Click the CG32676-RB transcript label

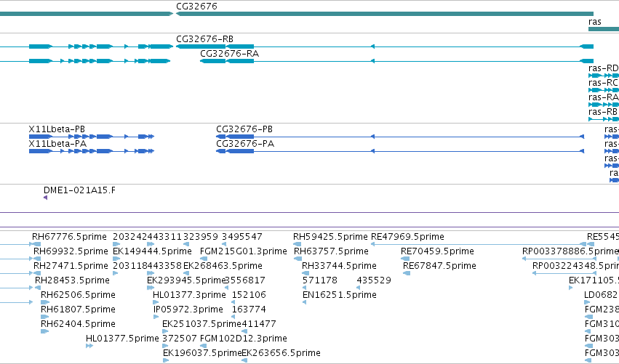tap(204, 39)
